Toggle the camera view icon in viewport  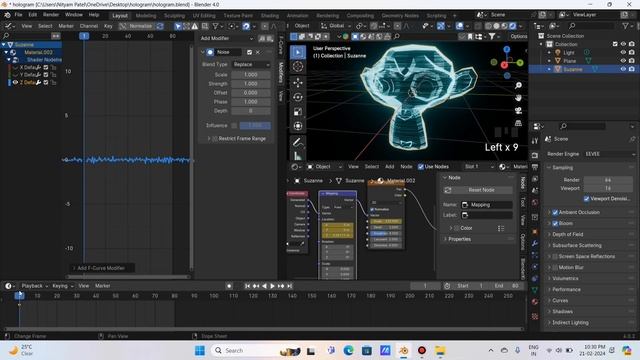(518, 111)
